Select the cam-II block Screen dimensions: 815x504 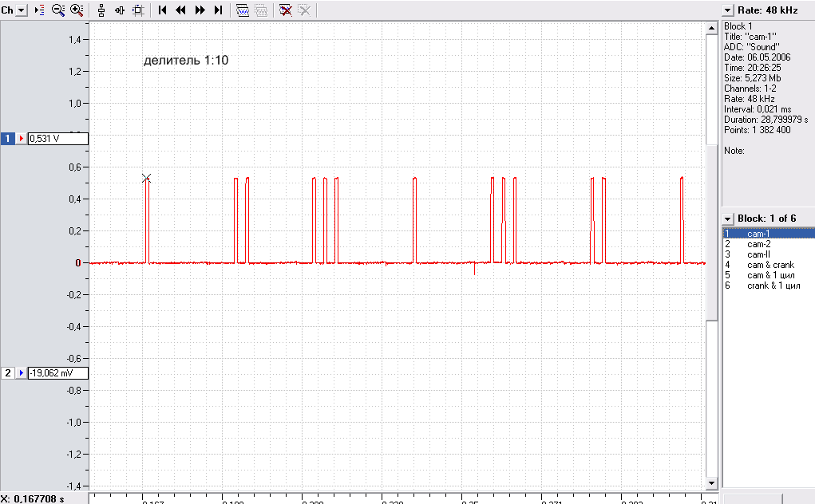tap(768, 254)
